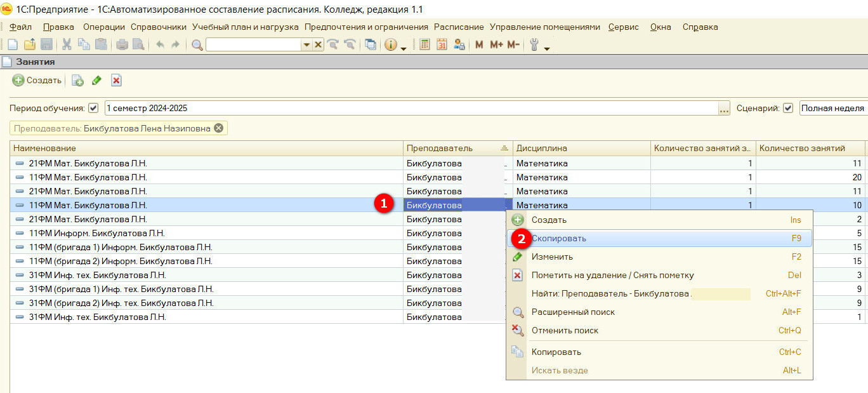Screen dimensions: 868x393
Task: Open the Calculator icon
Action: (425, 44)
